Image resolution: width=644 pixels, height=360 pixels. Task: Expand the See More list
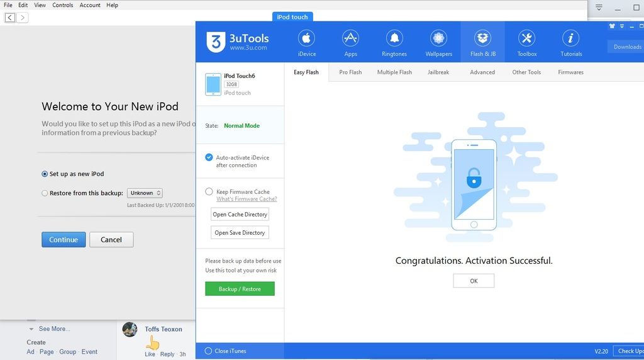(53, 329)
